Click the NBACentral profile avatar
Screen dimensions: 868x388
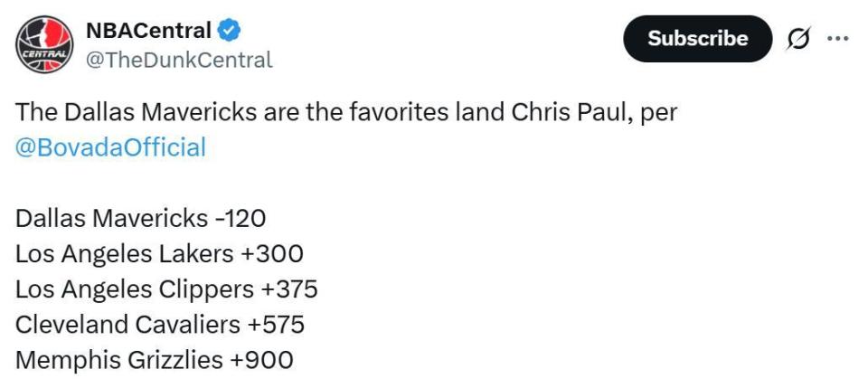pyautogui.click(x=42, y=43)
